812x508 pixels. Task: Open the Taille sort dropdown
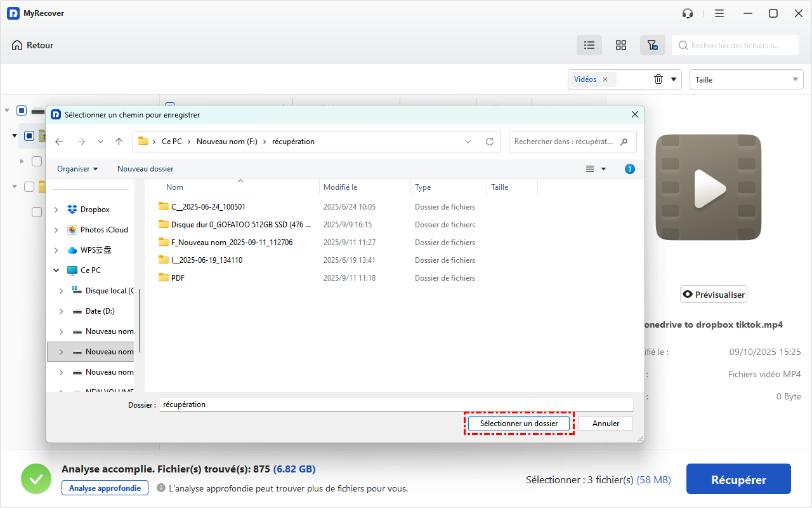[746, 79]
